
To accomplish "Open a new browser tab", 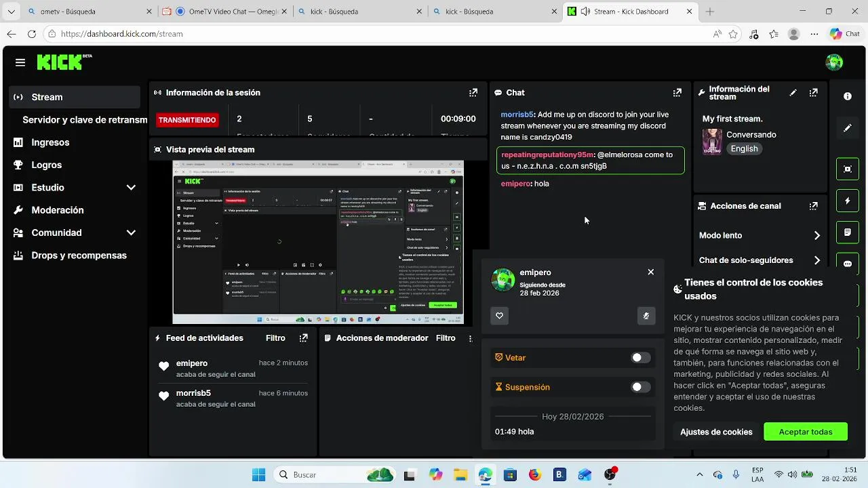I will click(x=710, y=12).
